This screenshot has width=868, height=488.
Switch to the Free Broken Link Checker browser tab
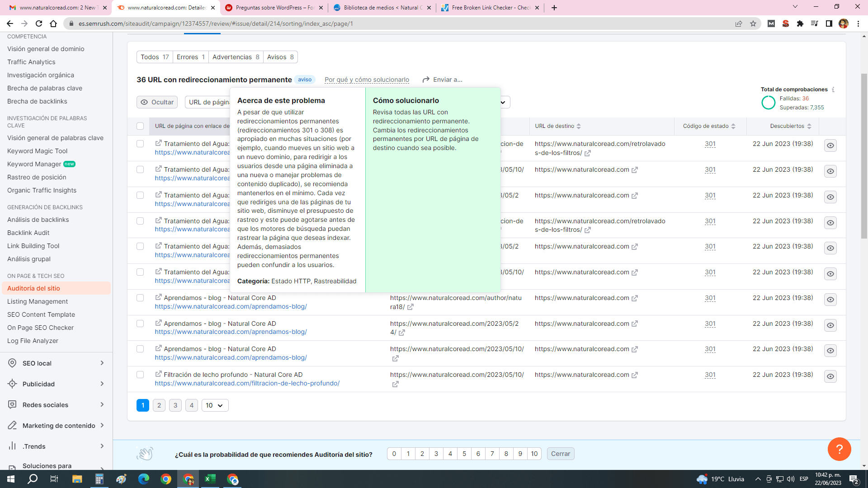tap(490, 8)
